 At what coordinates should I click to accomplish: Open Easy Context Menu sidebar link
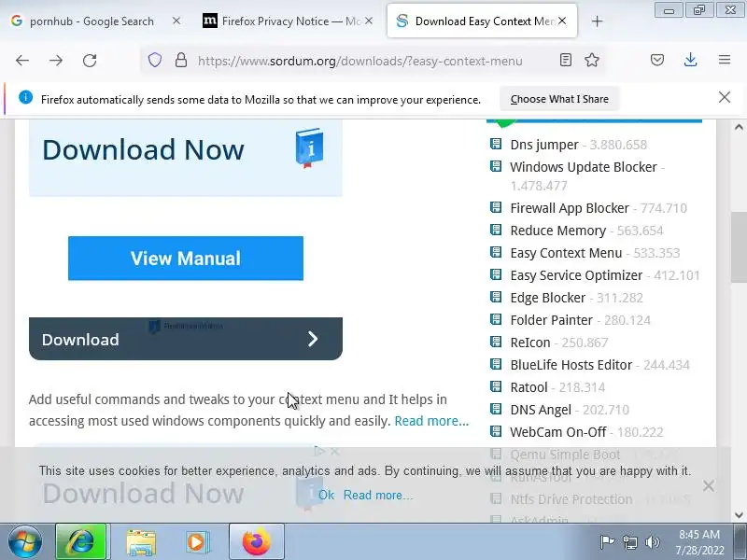tap(566, 253)
